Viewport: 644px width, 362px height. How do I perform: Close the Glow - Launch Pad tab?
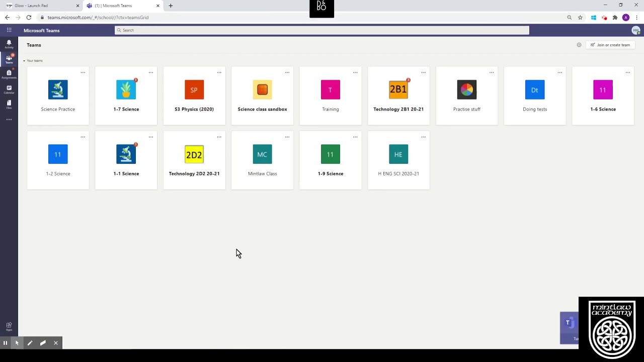coord(77,6)
